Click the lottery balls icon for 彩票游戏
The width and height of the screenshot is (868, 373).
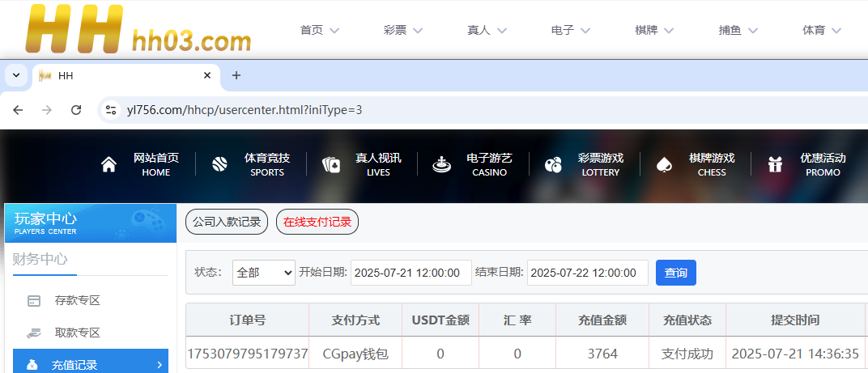click(x=553, y=165)
